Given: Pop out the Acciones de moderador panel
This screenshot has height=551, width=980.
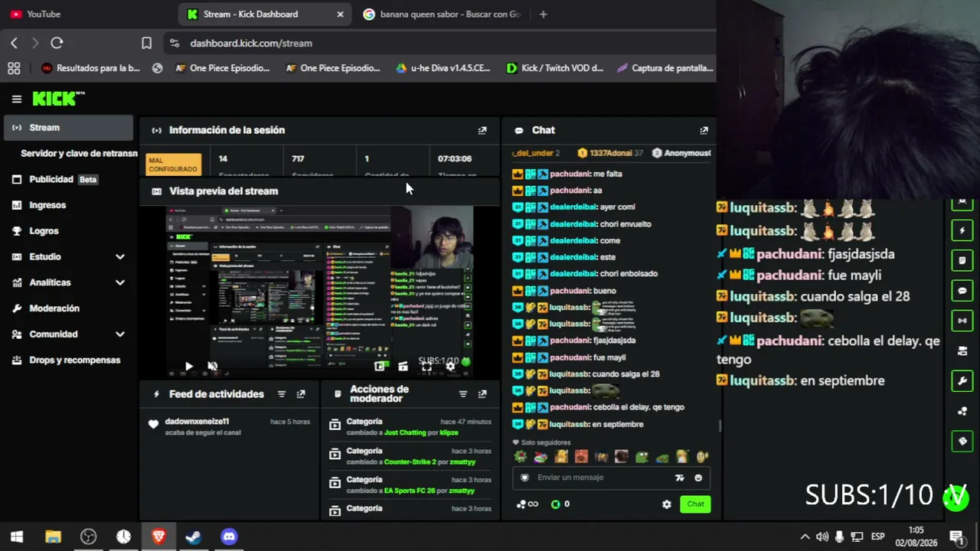Looking at the screenshot, I should pos(482,394).
